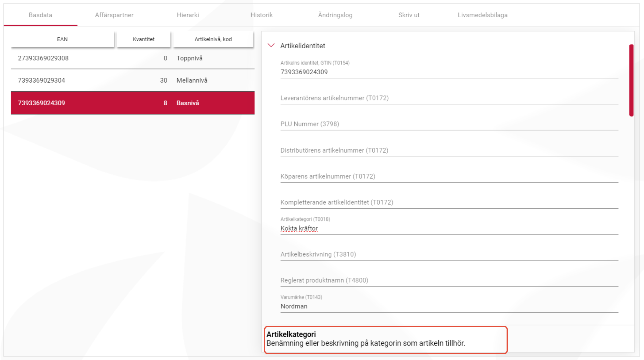This screenshot has height=360, width=644.
Task: Open the Livsmedelsbilaga tab
Action: point(482,15)
